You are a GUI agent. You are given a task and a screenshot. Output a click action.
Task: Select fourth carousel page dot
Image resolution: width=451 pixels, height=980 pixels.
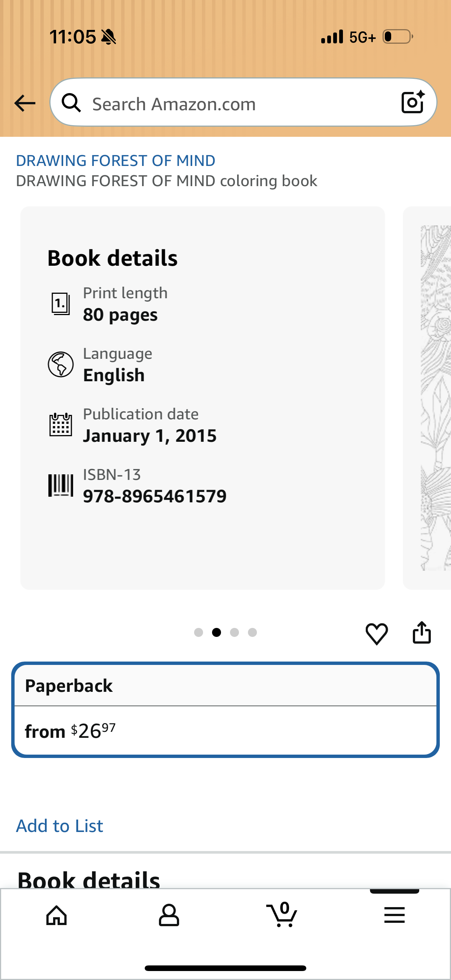[x=252, y=632]
